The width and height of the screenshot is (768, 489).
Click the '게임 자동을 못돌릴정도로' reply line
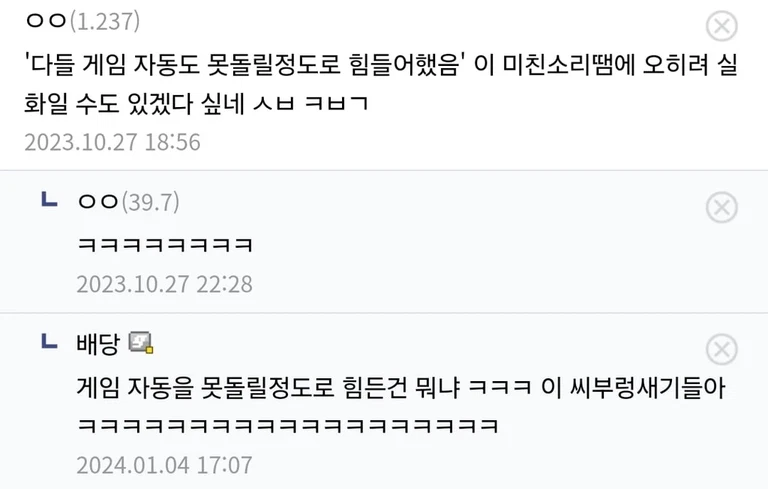401,387
